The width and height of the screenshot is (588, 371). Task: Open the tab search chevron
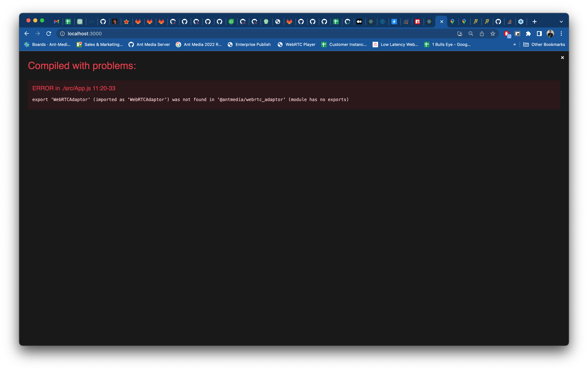coord(561,21)
